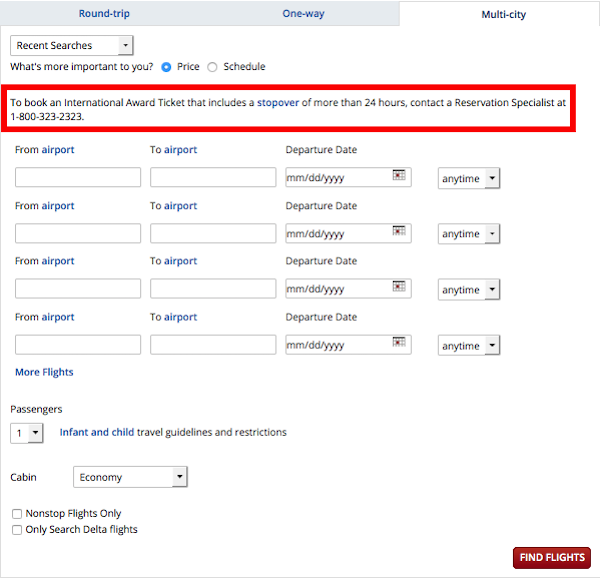
Task: Click airport link in third To label
Action: click(x=181, y=261)
